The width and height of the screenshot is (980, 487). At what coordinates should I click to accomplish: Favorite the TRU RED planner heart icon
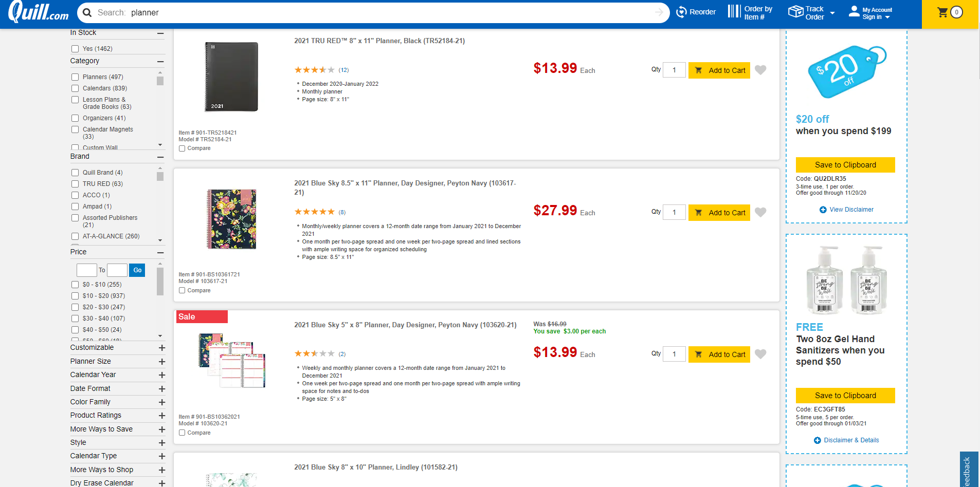tap(761, 70)
